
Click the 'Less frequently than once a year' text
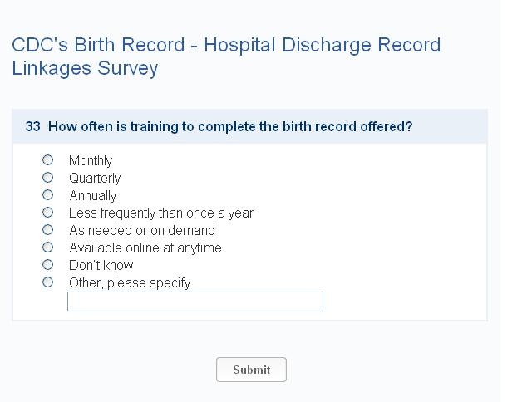161,213
